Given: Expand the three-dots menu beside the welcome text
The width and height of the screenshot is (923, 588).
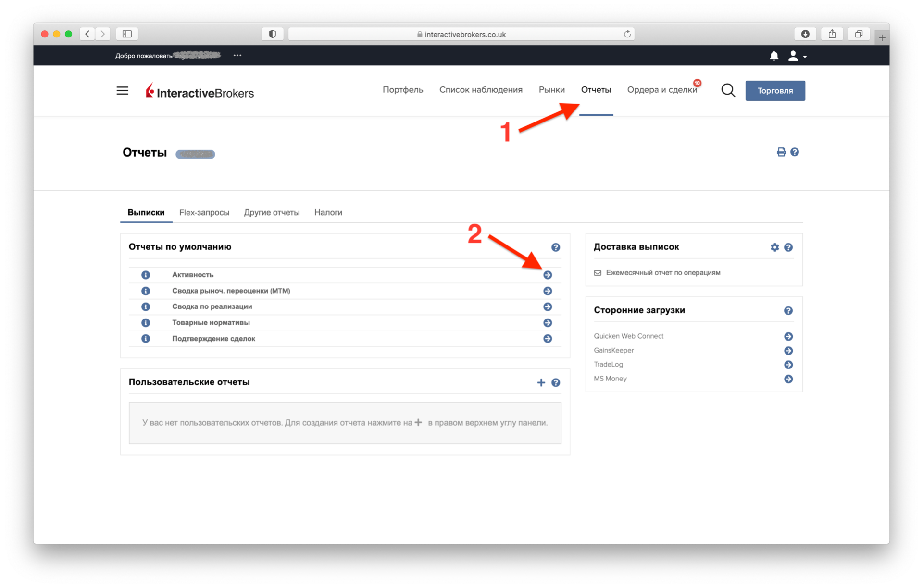Looking at the screenshot, I should tap(237, 56).
